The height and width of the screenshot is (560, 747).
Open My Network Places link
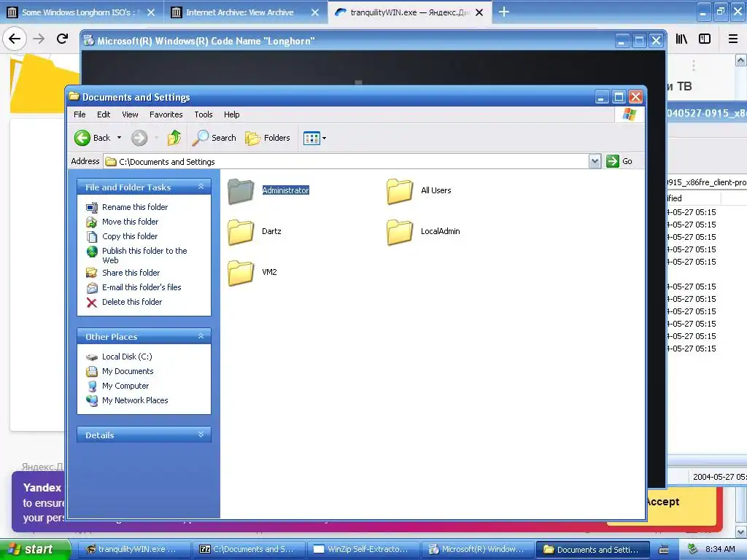click(135, 400)
